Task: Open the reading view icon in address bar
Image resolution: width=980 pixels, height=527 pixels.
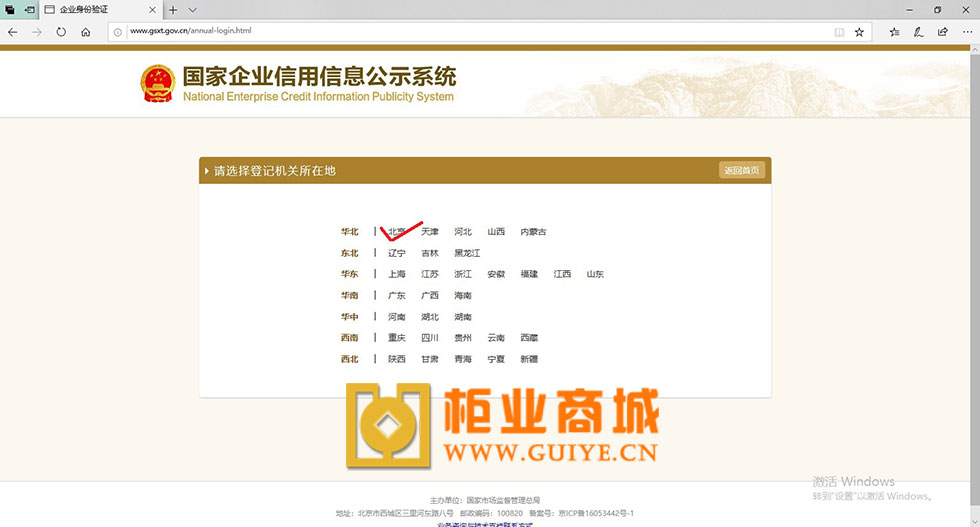Action: click(x=839, y=32)
